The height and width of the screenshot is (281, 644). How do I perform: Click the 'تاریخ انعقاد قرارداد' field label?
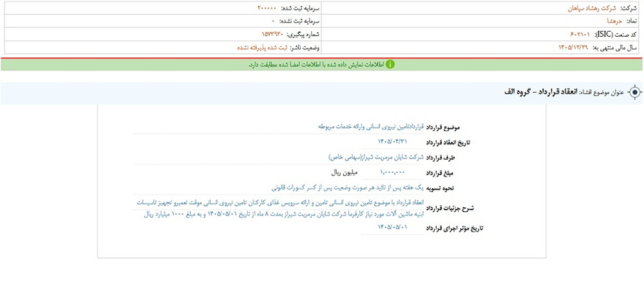[x=450, y=142]
